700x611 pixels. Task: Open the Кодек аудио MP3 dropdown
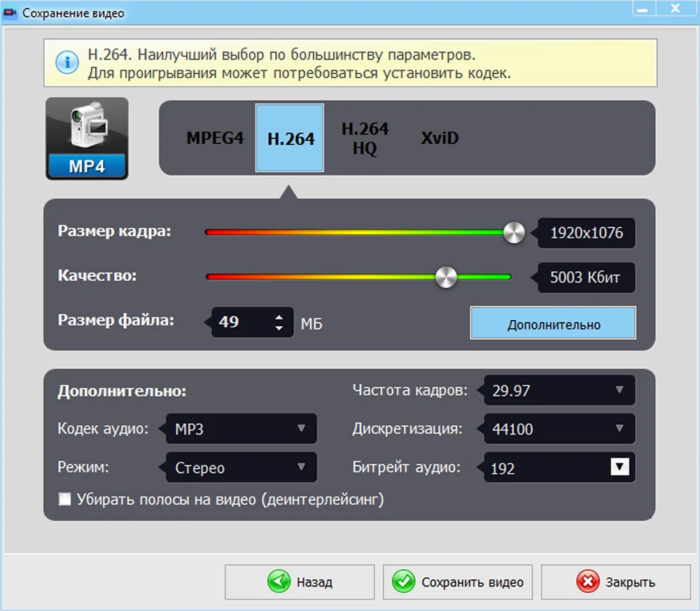point(241,428)
